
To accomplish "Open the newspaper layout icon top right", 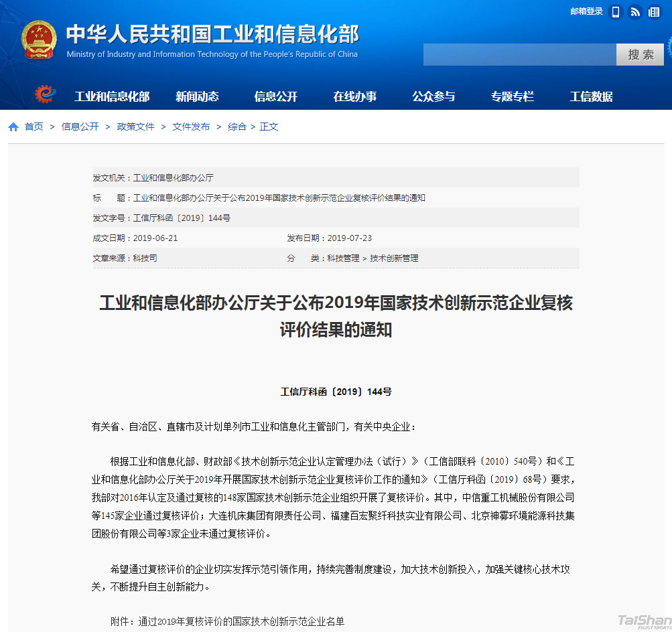I will 653,11.
